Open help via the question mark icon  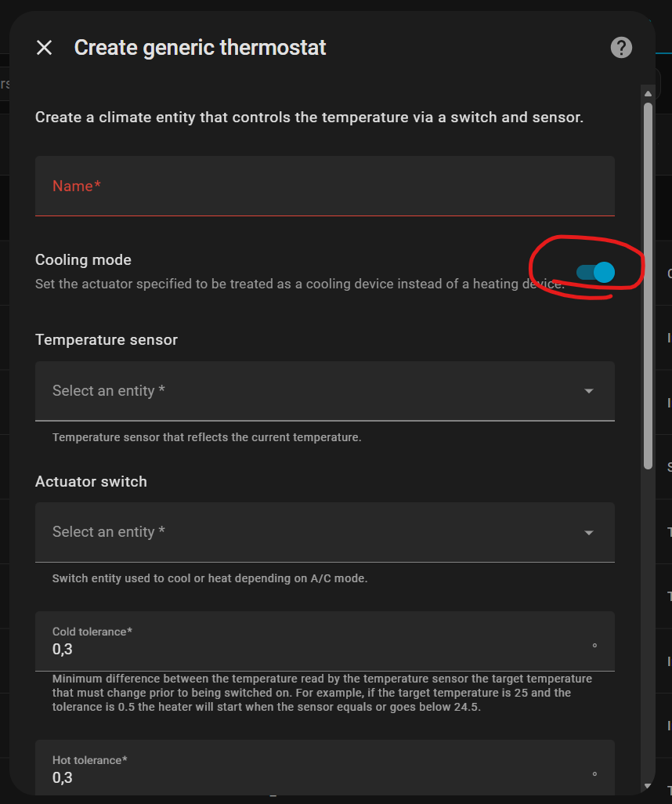tap(621, 48)
